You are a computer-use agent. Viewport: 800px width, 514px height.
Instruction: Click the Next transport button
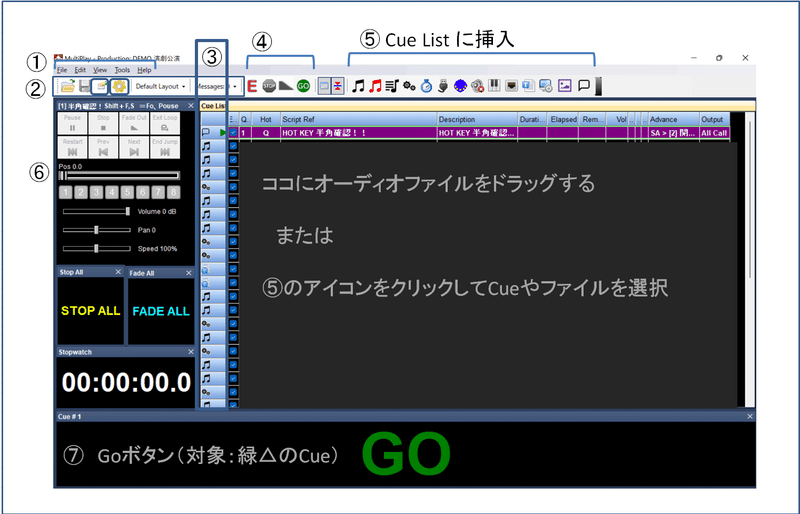coord(134,148)
